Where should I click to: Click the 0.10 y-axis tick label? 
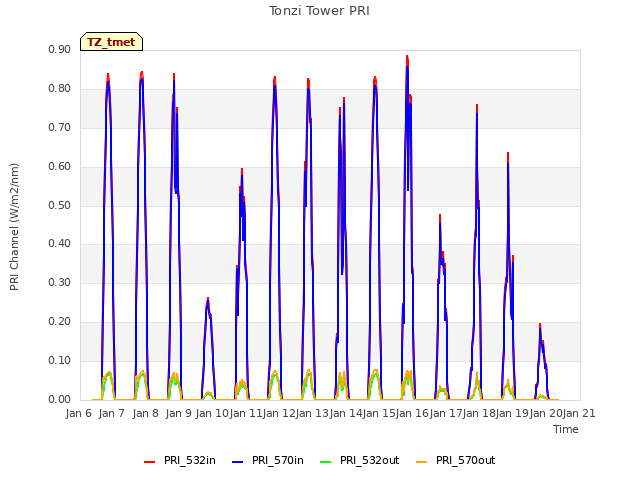pos(60,360)
